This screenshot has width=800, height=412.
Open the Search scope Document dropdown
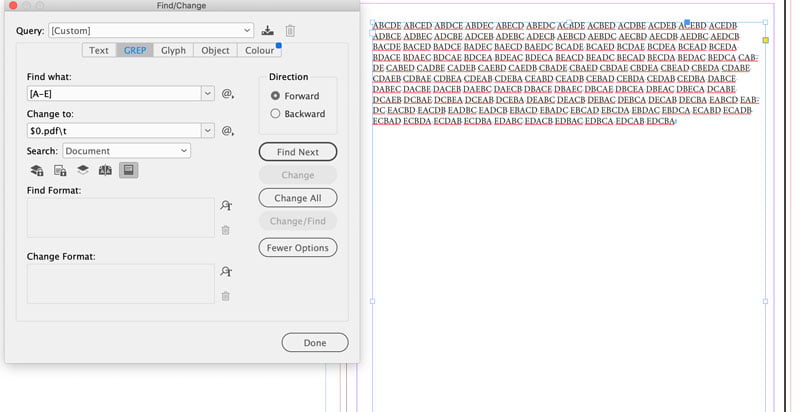click(184, 150)
